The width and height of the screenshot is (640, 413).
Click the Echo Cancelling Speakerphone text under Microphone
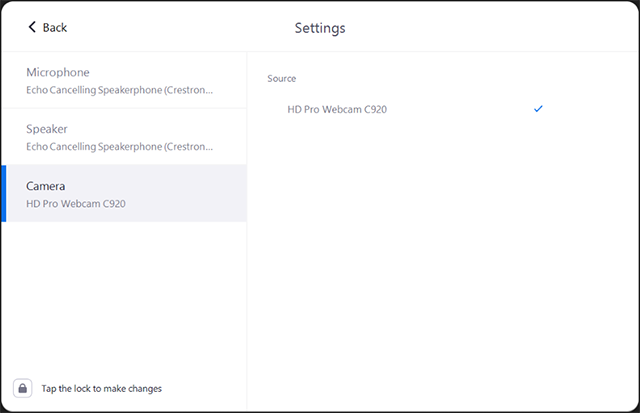pyautogui.click(x=120, y=90)
